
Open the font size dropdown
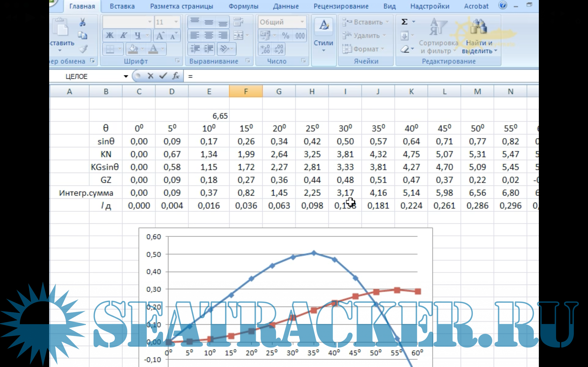coord(176,22)
